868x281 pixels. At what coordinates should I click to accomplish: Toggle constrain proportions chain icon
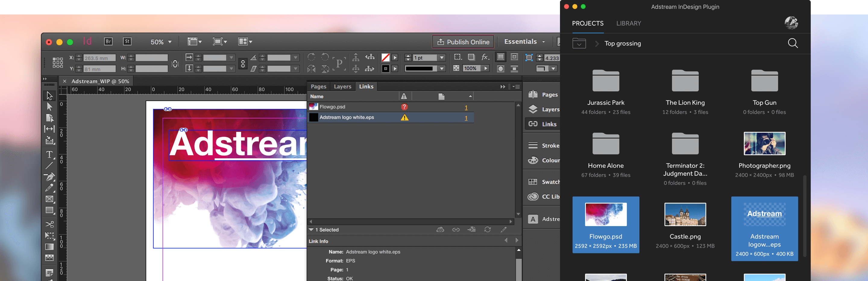(243, 63)
